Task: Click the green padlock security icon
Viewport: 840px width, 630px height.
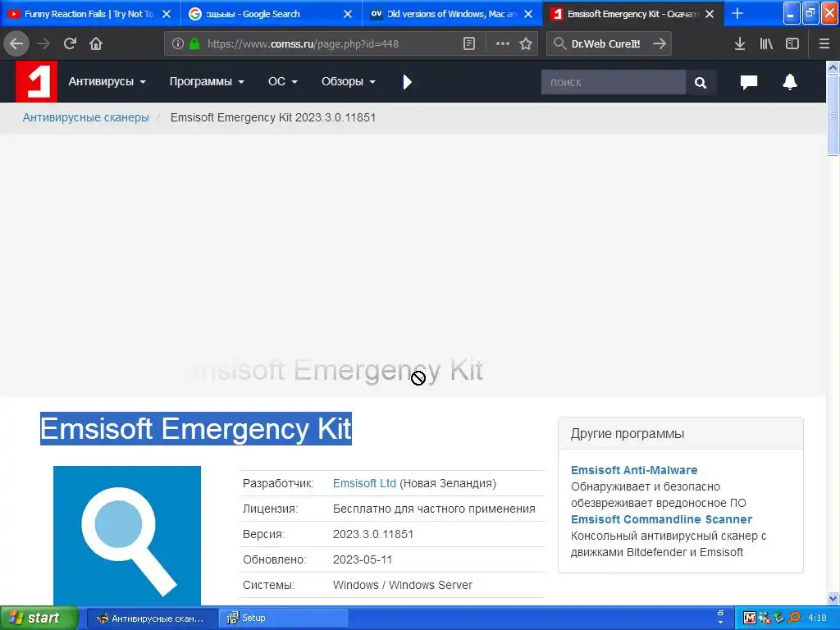Action: [x=194, y=44]
